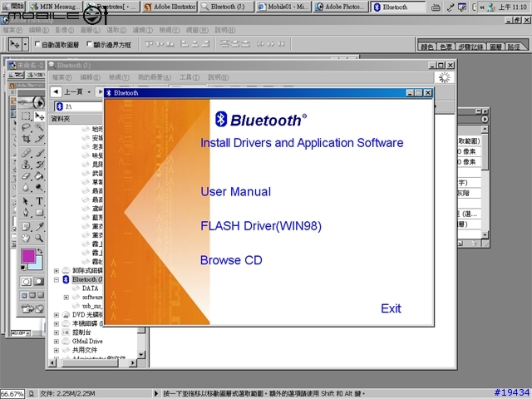Image resolution: width=532 pixels, height=399 pixels.
Task: Select the Zoom magnifier tool
Action: [x=39, y=238]
